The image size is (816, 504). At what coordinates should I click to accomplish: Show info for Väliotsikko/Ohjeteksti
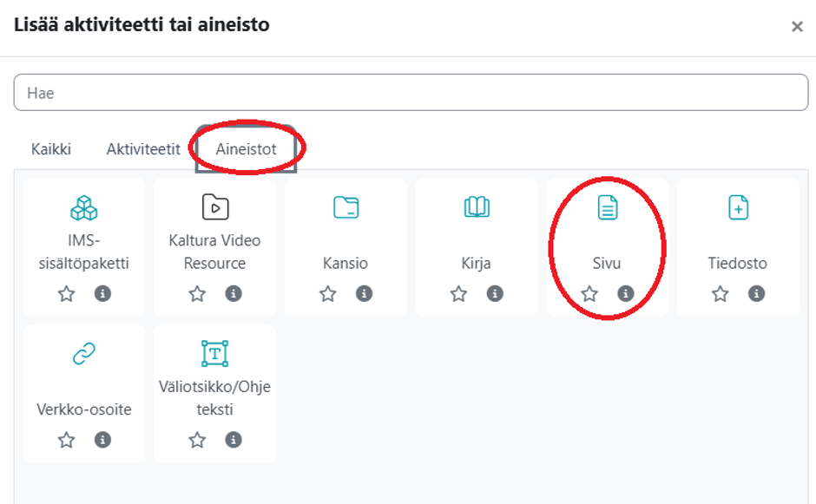tap(234, 440)
